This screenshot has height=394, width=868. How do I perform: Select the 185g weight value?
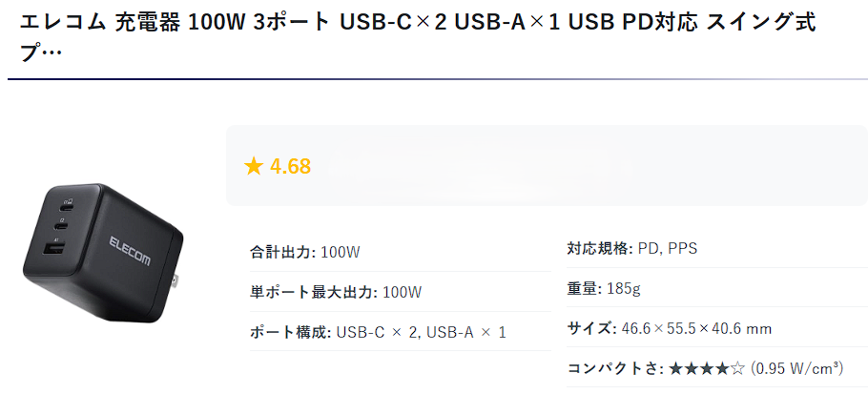coord(623,288)
